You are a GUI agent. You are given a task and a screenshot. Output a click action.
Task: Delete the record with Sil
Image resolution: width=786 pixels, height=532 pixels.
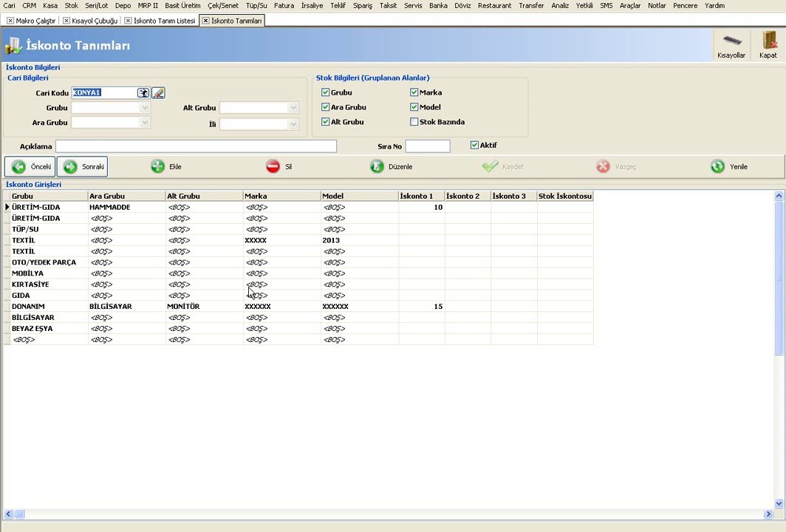(x=278, y=166)
